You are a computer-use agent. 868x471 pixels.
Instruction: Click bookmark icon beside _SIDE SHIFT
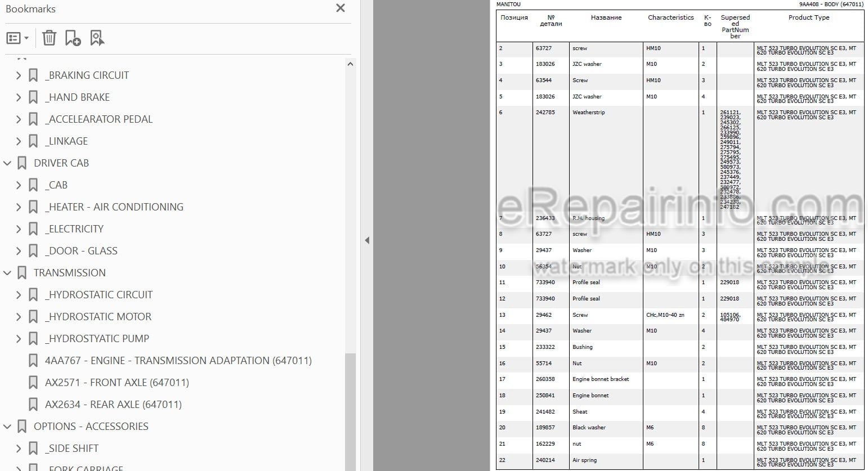33,448
